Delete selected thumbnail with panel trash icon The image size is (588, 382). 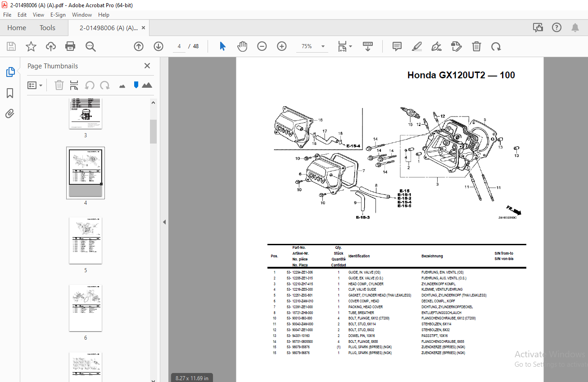click(x=59, y=85)
